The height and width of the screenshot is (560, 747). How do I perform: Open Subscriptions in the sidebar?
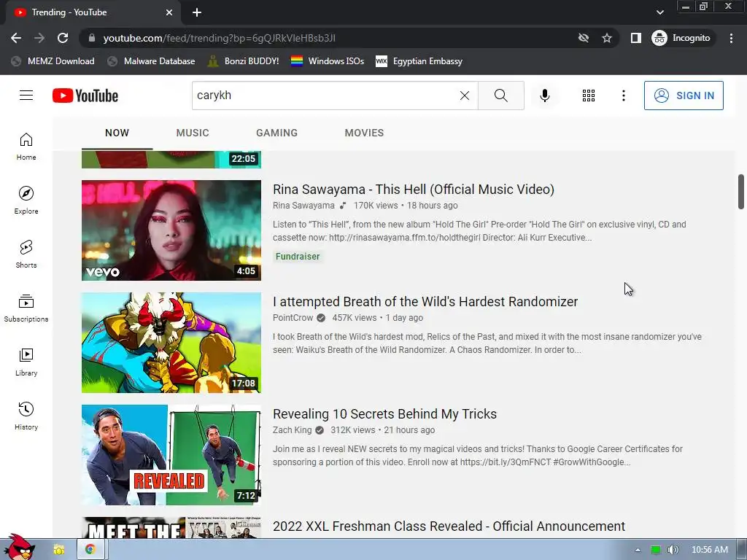26,308
